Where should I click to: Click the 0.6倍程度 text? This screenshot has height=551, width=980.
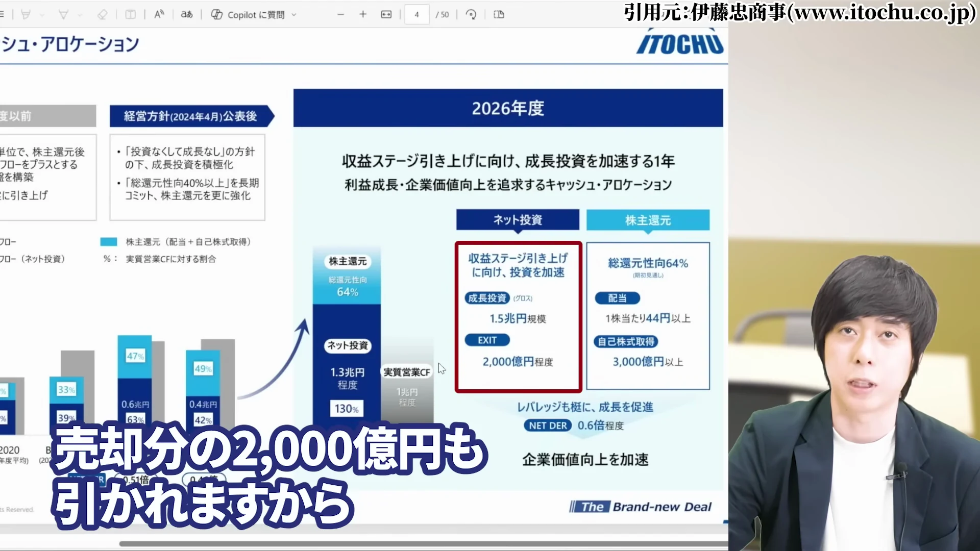tap(601, 425)
